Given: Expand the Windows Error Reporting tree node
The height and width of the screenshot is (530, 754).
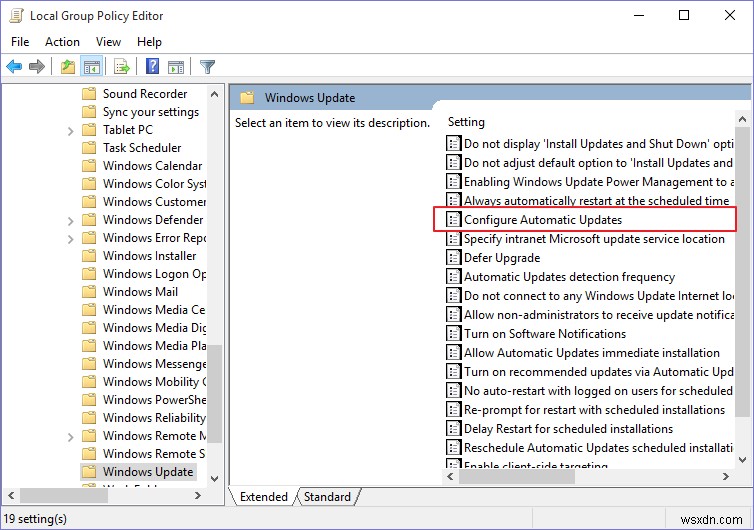Looking at the screenshot, I should (x=71, y=239).
